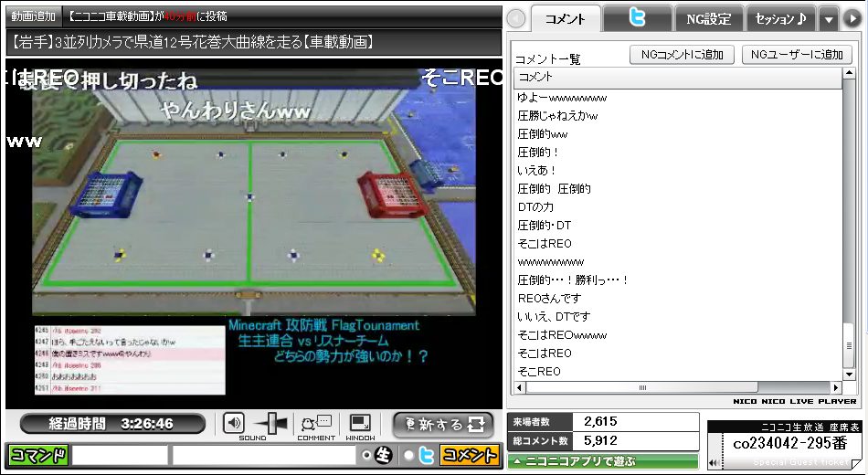Click the right arrow circle tab button
This screenshot has width=868, height=475.
point(852,19)
